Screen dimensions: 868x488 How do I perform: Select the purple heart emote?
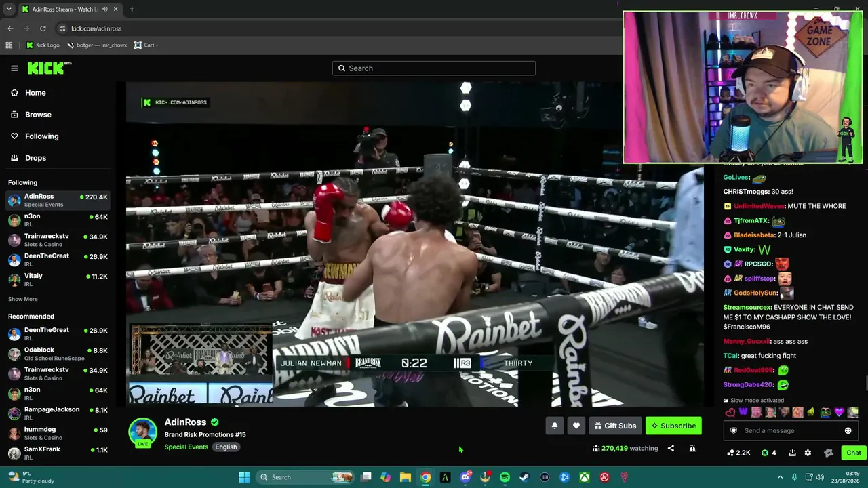[x=839, y=412]
